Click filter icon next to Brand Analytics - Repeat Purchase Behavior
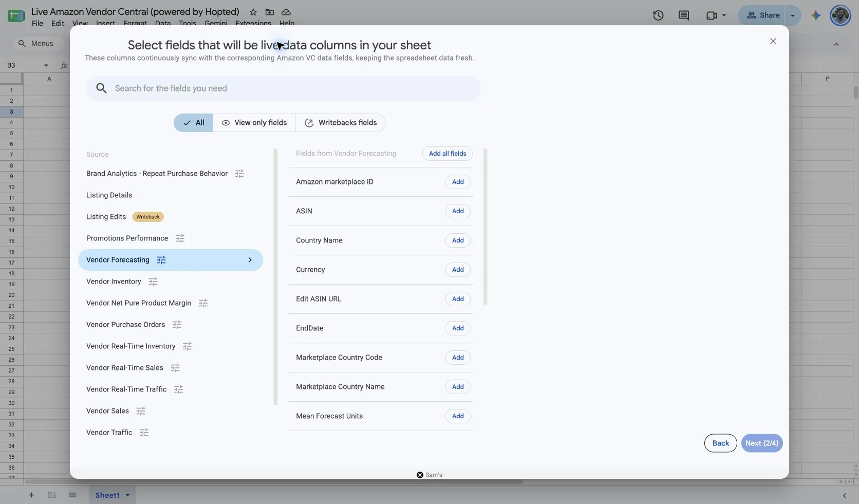Screen dimensions: 859x504 click(x=239, y=174)
